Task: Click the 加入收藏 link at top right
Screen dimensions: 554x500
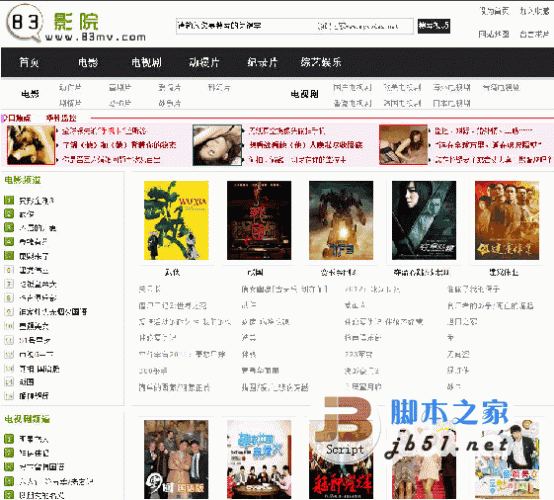Action: coord(534,11)
